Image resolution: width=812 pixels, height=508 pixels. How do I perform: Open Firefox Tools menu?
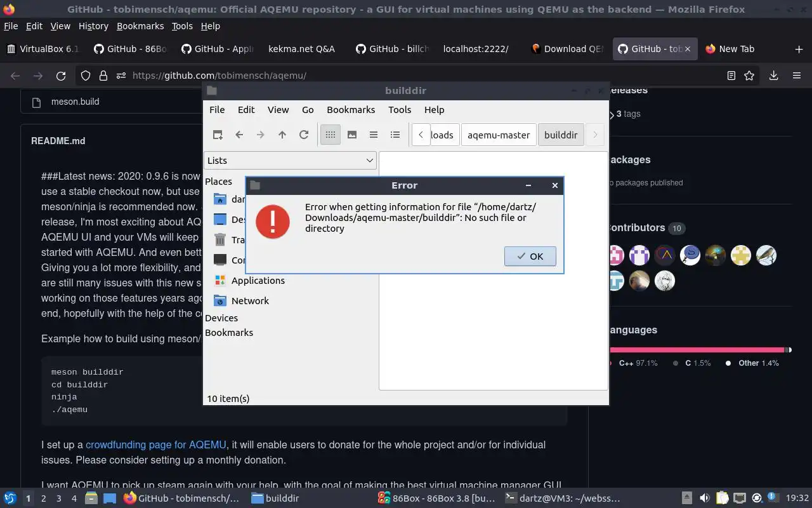[182, 26]
